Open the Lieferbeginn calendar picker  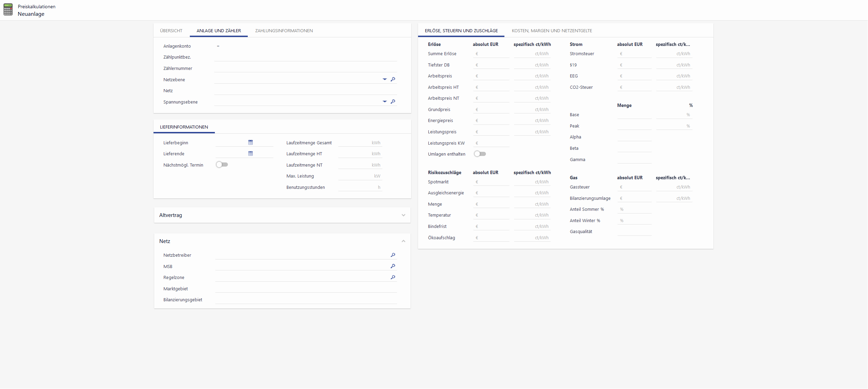coord(250,142)
